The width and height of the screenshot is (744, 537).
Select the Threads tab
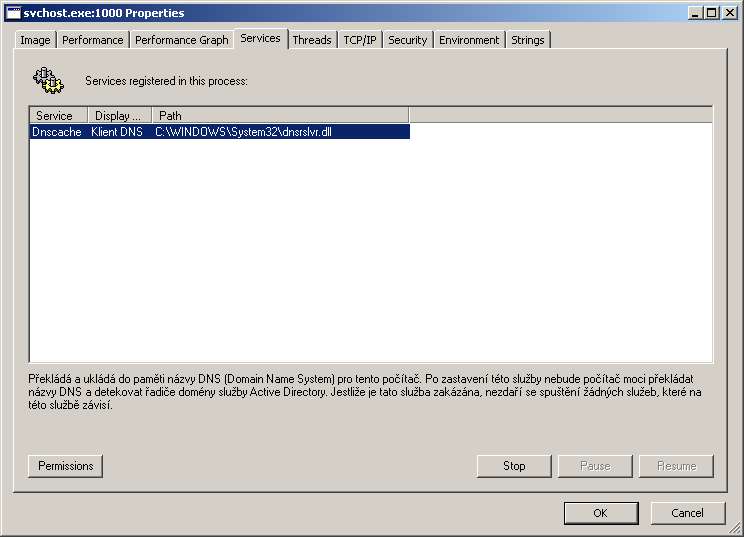tap(312, 40)
